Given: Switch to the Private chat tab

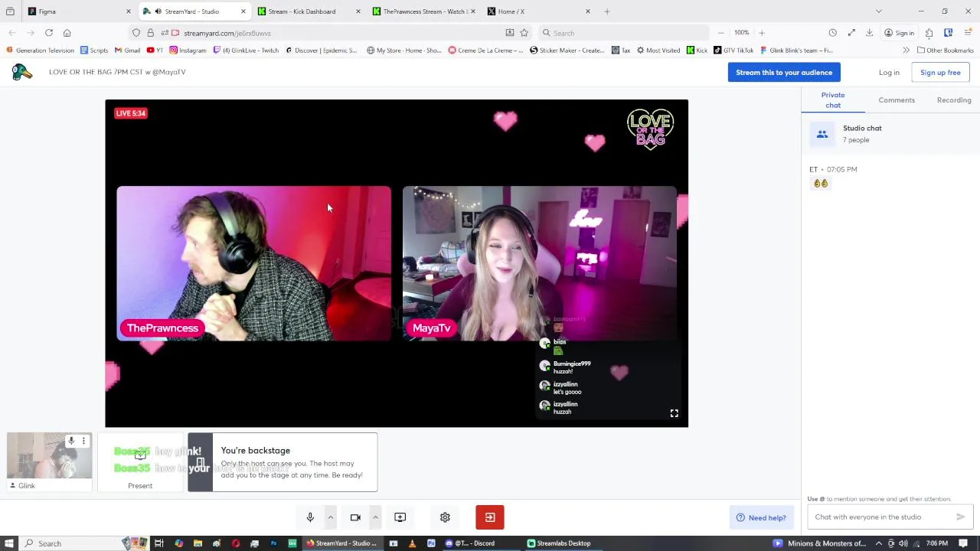Looking at the screenshot, I should point(833,100).
